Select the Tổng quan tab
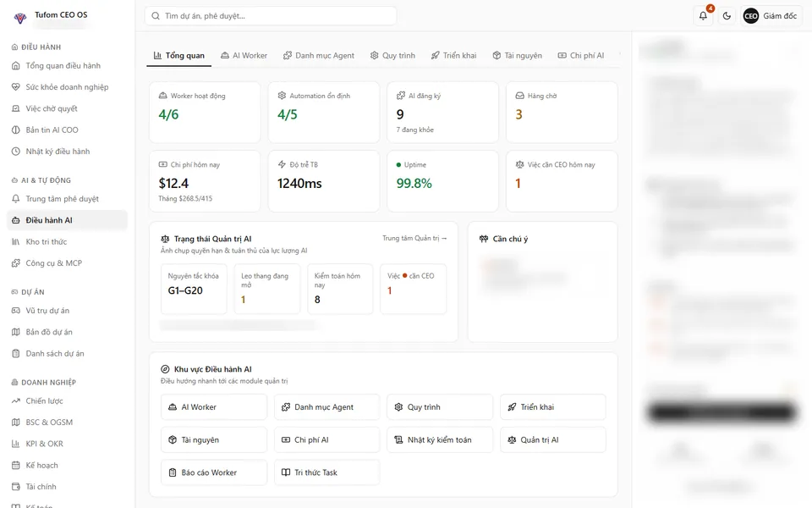Image resolution: width=812 pixels, height=508 pixels. [179, 56]
